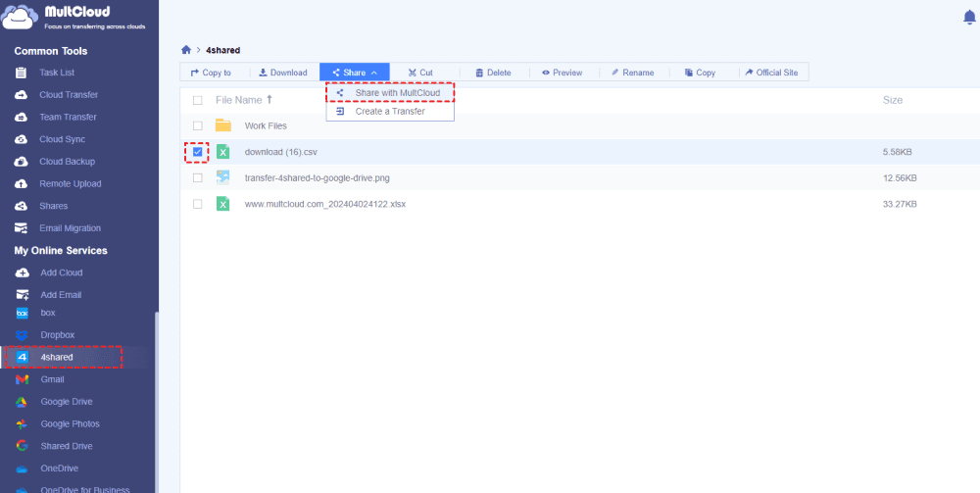The image size is (980, 493).
Task: Collapse the Share dropdown button
Action: pos(355,73)
